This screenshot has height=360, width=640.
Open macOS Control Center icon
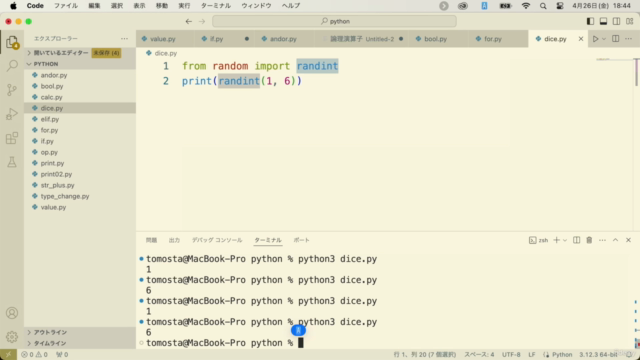pyautogui.click(x=560, y=6)
